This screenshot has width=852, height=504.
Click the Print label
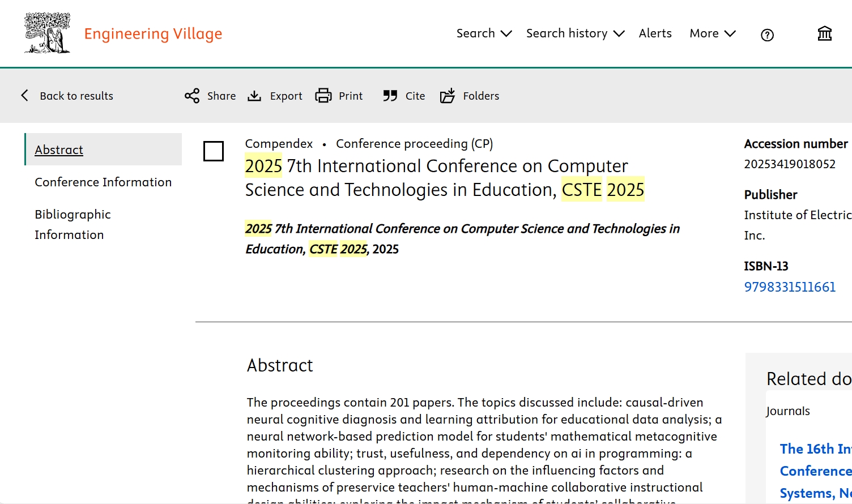point(351,96)
